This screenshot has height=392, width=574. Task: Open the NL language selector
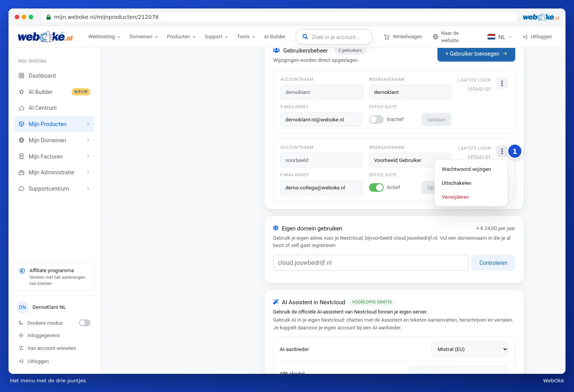499,37
